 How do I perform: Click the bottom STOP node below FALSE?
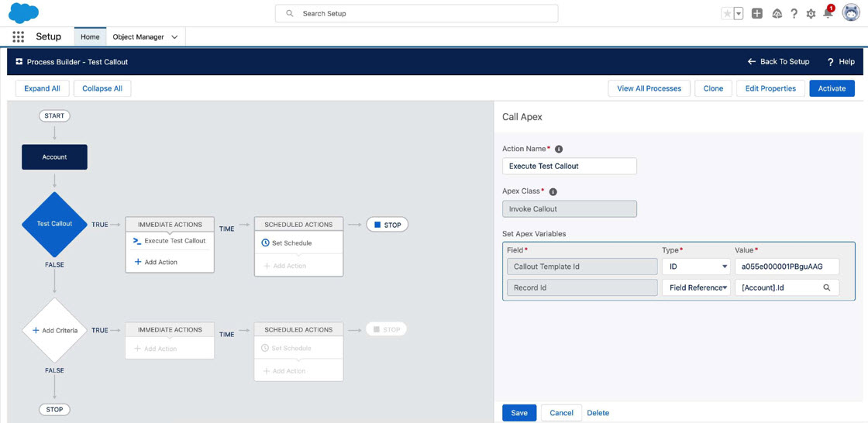coord(54,410)
